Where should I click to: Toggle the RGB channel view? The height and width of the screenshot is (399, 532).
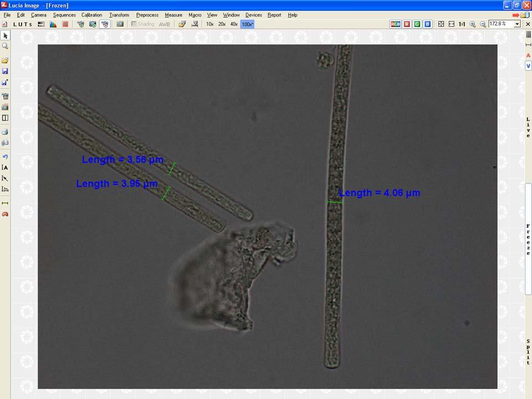pyautogui.click(x=396, y=24)
